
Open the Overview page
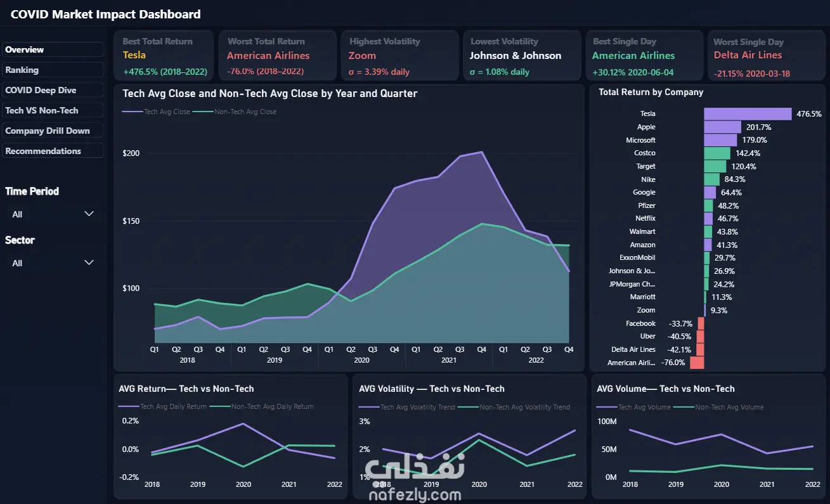click(x=53, y=49)
